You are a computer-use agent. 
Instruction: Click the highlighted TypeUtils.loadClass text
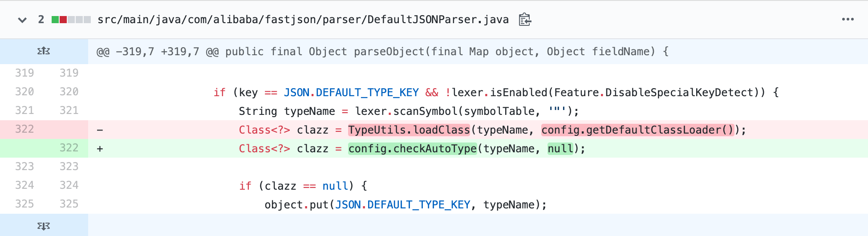point(409,130)
